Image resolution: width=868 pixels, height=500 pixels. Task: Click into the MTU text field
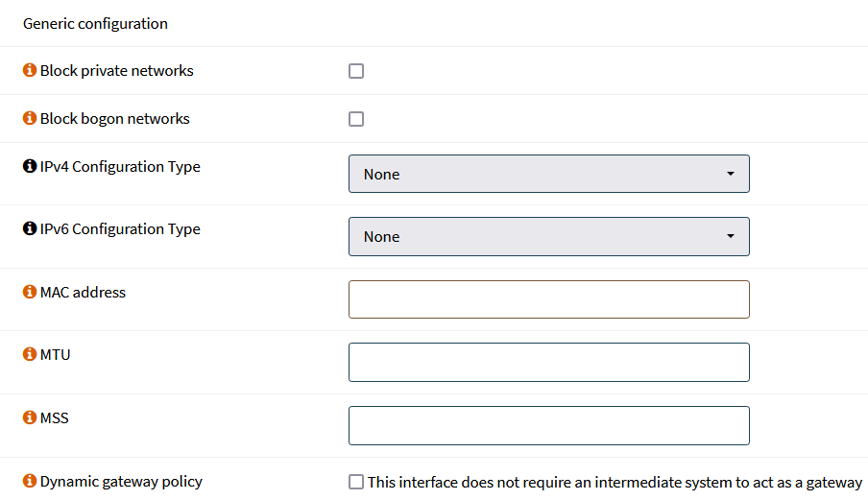pyautogui.click(x=548, y=363)
